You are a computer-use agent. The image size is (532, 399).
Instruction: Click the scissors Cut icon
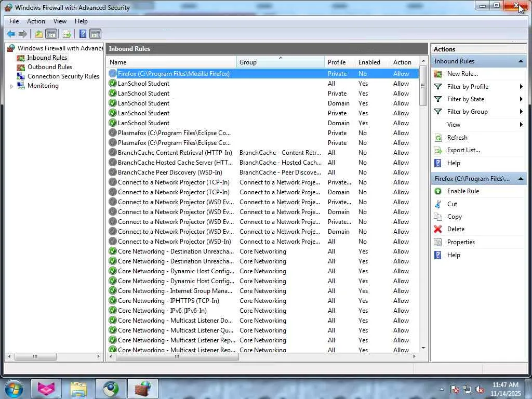click(438, 204)
